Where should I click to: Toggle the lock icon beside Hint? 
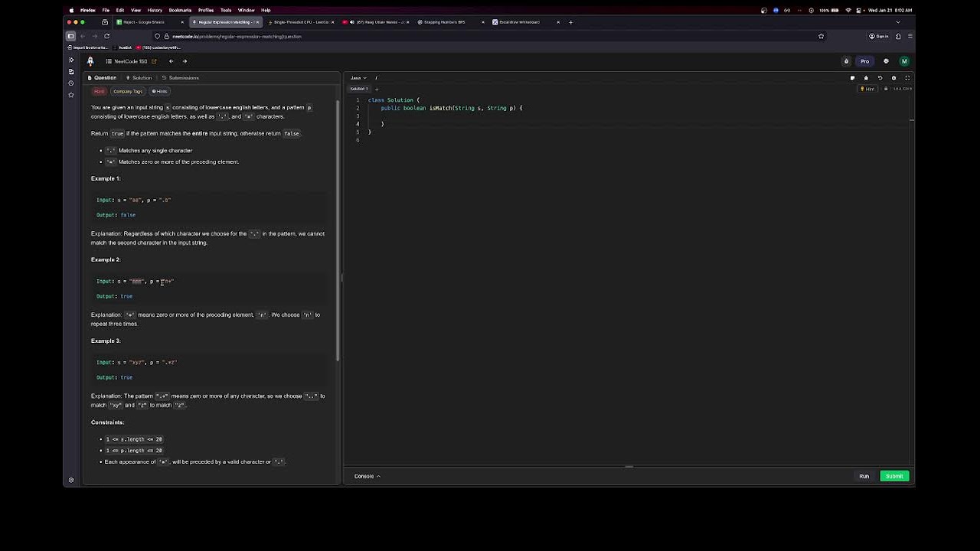coord(886,89)
